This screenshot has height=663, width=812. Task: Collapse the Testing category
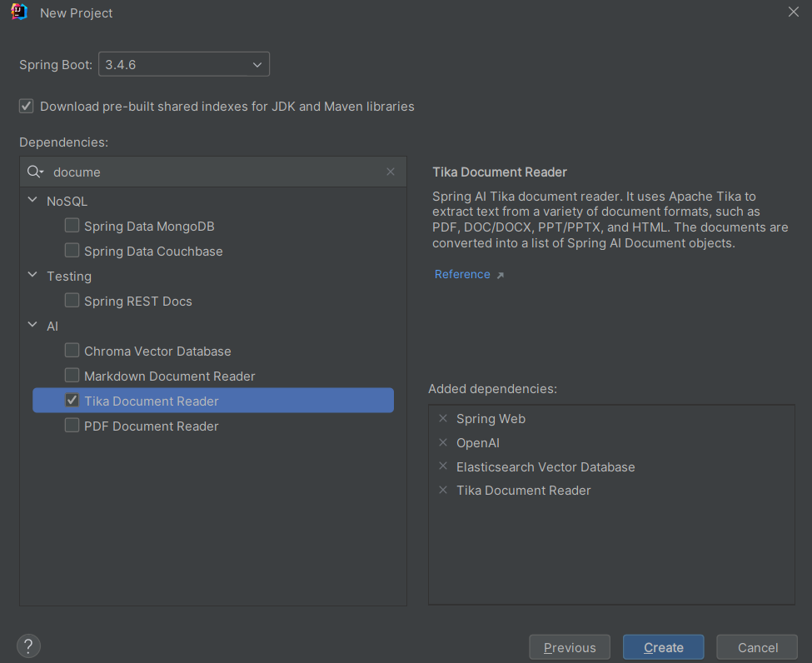click(x=32, y=275)
